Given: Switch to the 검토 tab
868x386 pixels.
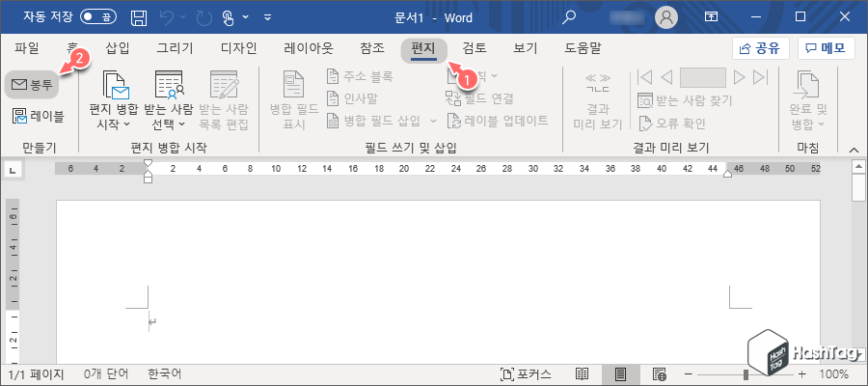Looking at the screenshot, I should tap(475, 48).
